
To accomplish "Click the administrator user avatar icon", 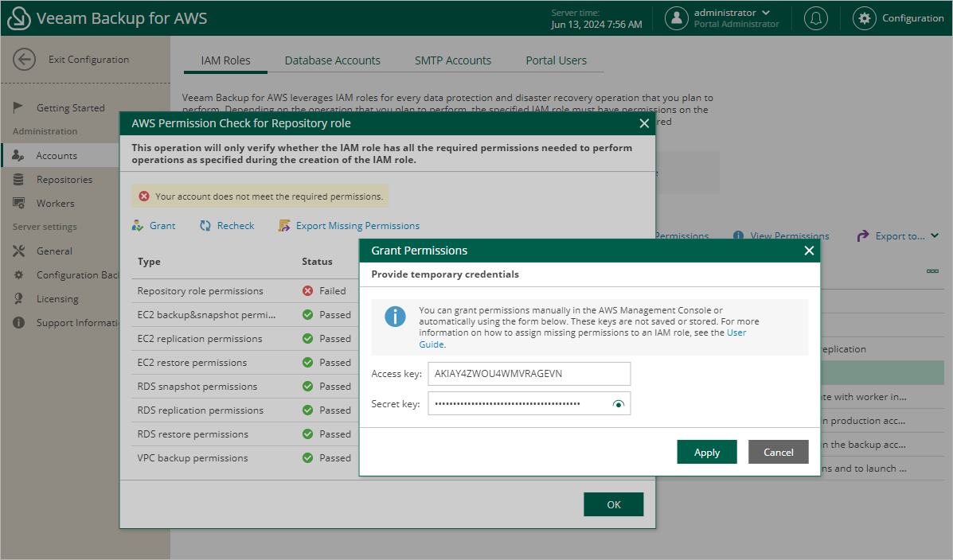I will (677, 18).
